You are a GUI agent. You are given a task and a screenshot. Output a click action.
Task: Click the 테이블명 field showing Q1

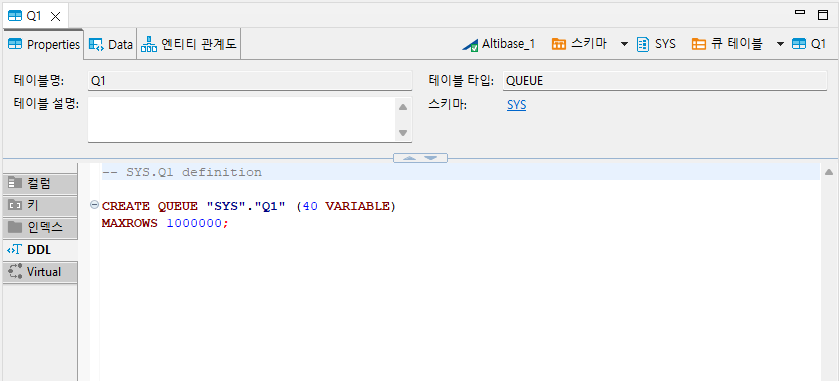[x=250, y=81]
